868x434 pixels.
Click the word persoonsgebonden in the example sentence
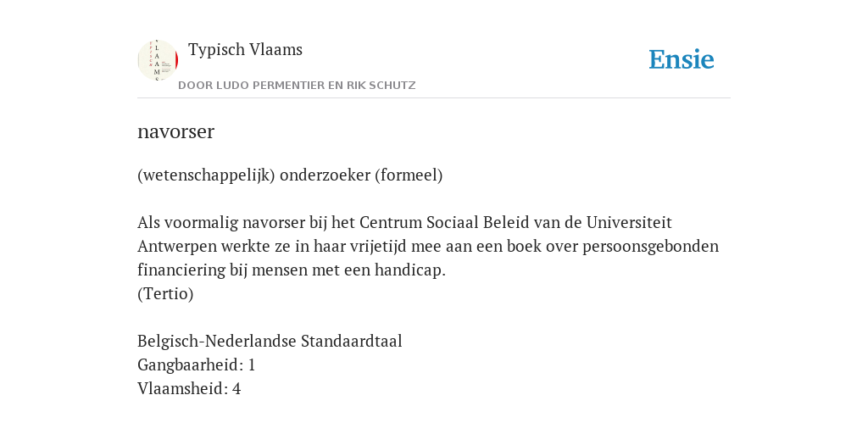[650, 247]
